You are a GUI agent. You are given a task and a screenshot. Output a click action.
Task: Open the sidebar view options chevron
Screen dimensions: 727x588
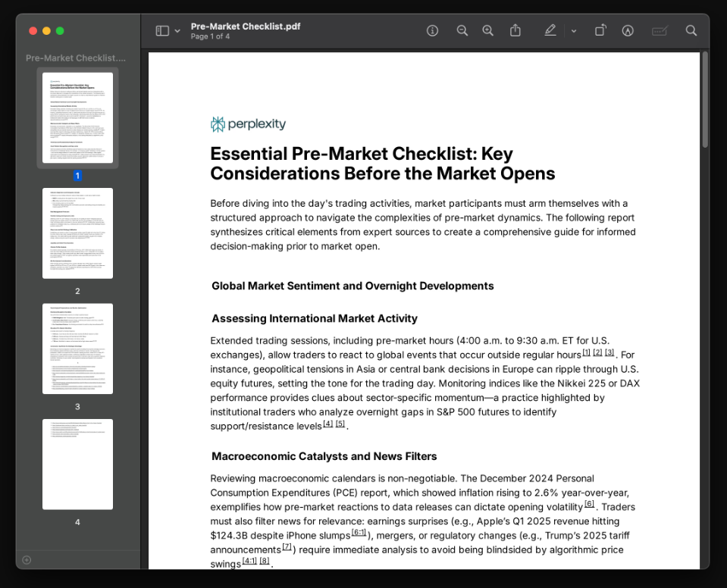point(177,31)
